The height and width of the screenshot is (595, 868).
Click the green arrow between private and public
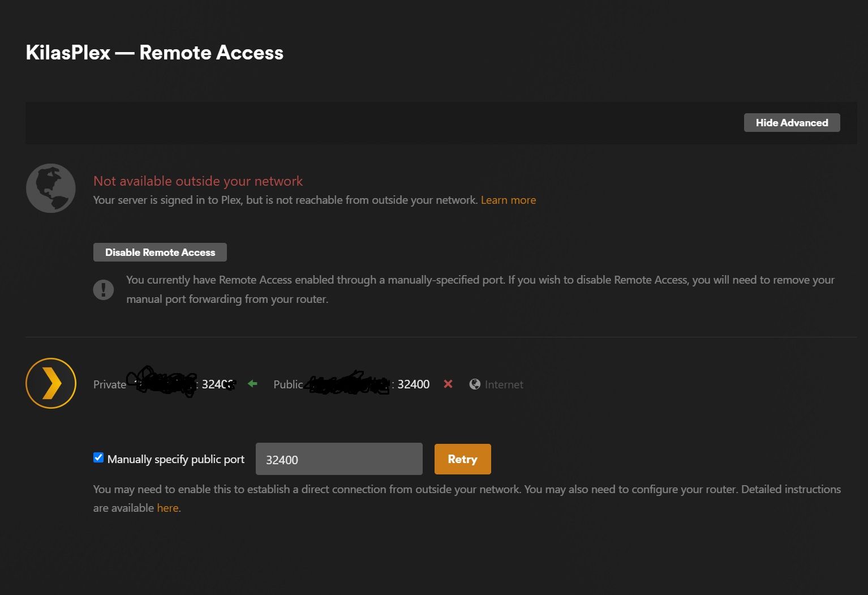tap(252, 384)
